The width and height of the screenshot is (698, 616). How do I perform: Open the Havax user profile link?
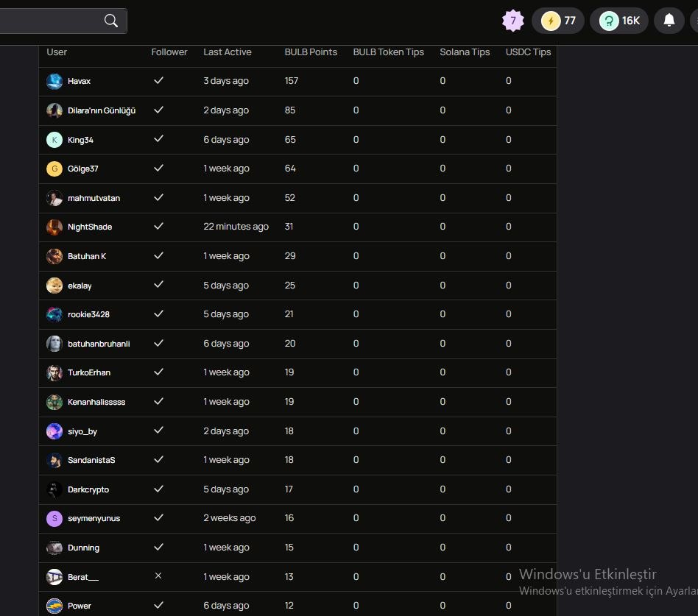pos(80,82)
